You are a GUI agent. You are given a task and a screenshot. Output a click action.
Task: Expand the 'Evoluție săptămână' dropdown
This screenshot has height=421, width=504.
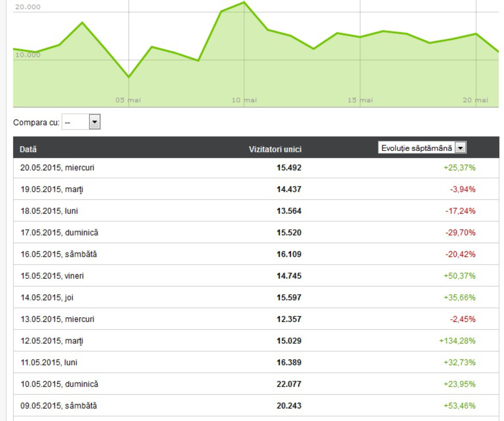pyautogui.click(x=422, y=148)
